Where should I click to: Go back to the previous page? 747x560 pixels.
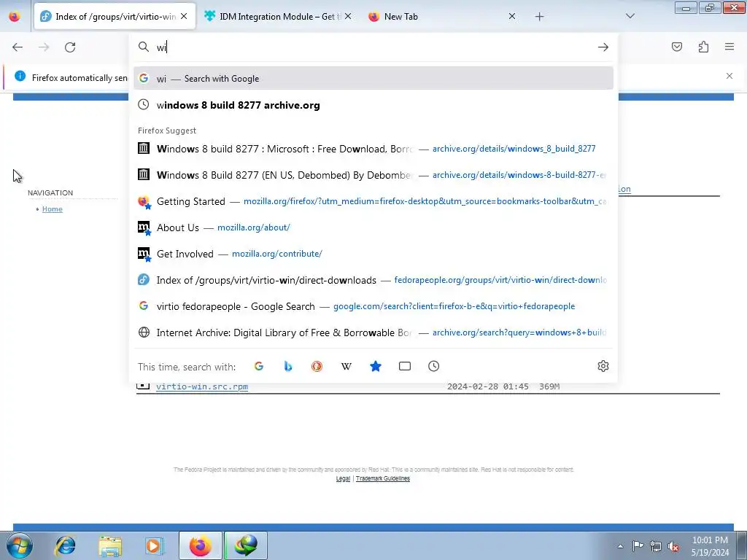tap(18, 47)
